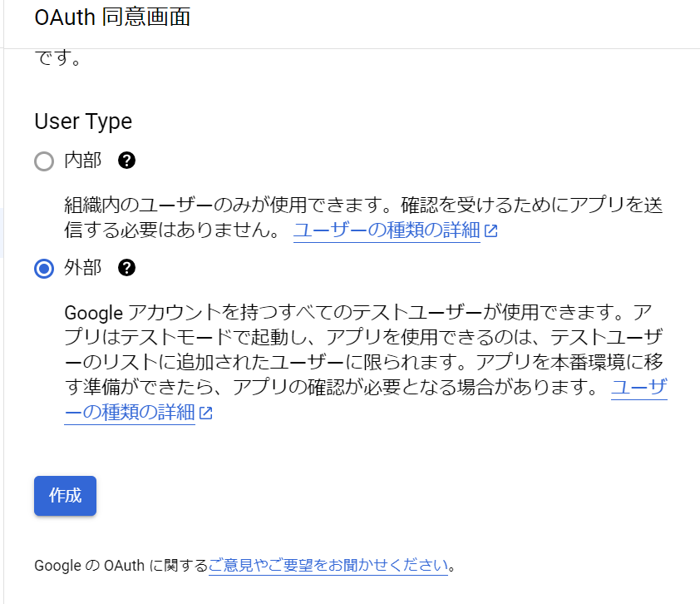Choose the internal-only User Type
The image size is (700, 604).
[x=44, y=161]
